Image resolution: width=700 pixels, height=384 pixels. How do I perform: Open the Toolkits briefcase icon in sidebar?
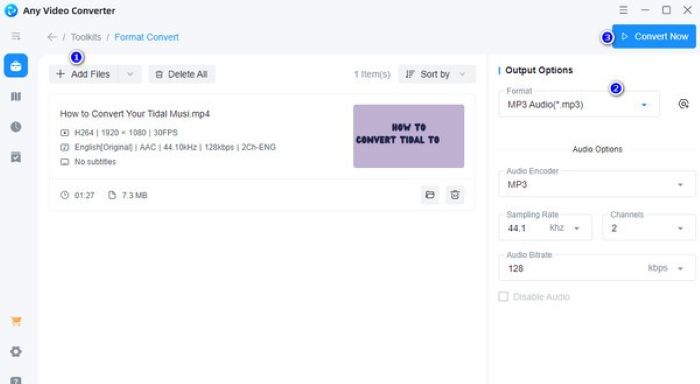pos(16,66)
